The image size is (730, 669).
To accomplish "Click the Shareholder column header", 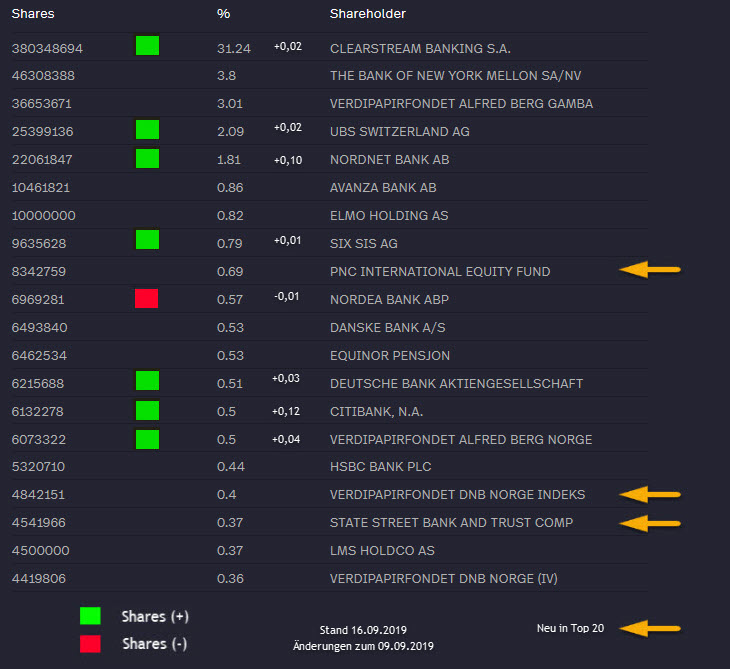I will [x=368, y=14].
